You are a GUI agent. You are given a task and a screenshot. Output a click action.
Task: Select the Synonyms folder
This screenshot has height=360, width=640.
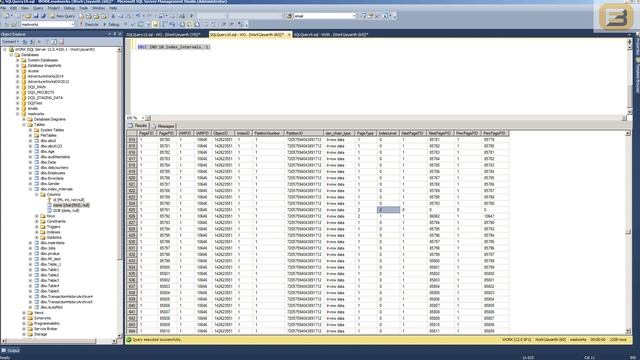42,318
